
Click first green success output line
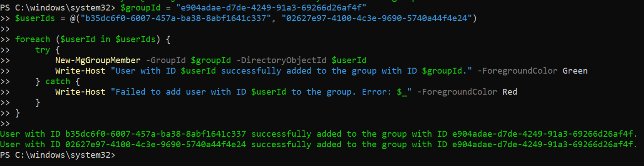tap(319, 134)
